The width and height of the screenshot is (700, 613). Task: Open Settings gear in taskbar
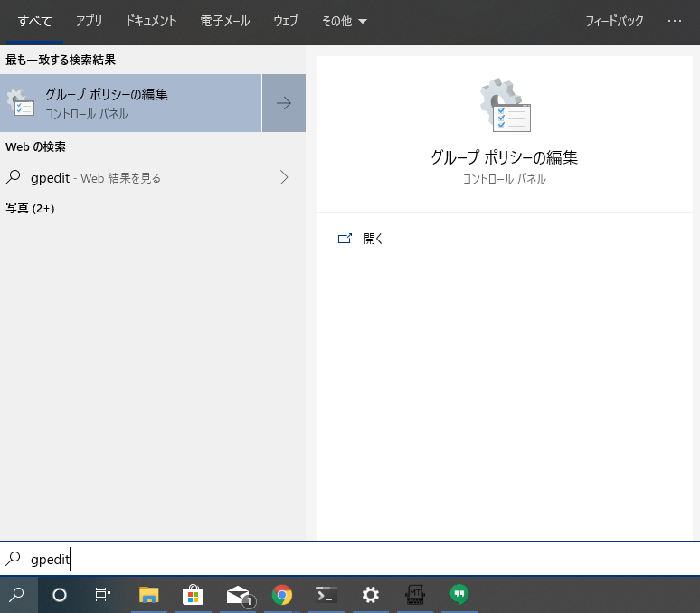coord(370,595)
